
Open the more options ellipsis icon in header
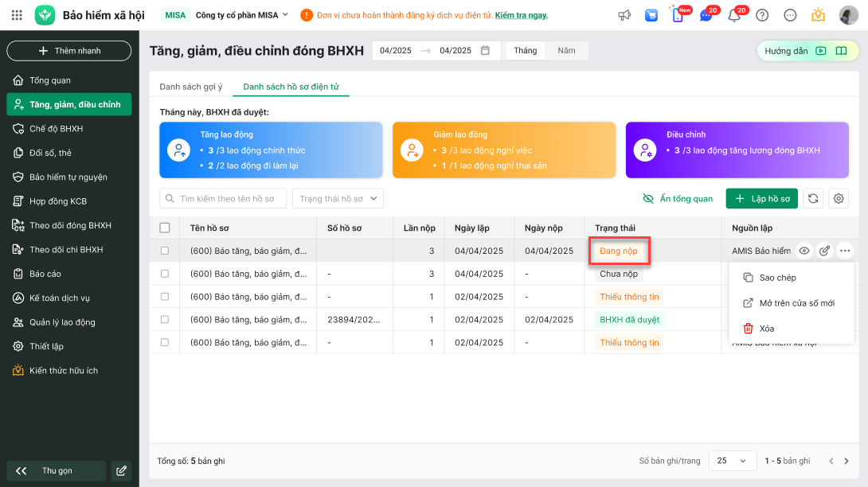tap(790, 15)
